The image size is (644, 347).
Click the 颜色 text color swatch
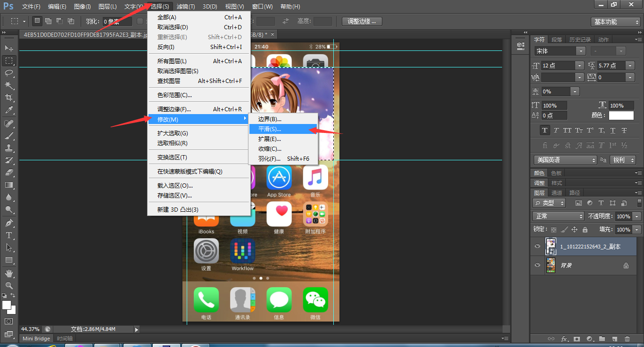pos(621,115)
